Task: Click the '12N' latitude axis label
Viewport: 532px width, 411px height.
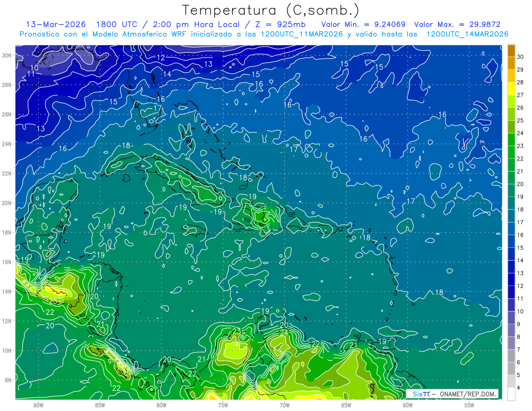Action: [7, 321]
